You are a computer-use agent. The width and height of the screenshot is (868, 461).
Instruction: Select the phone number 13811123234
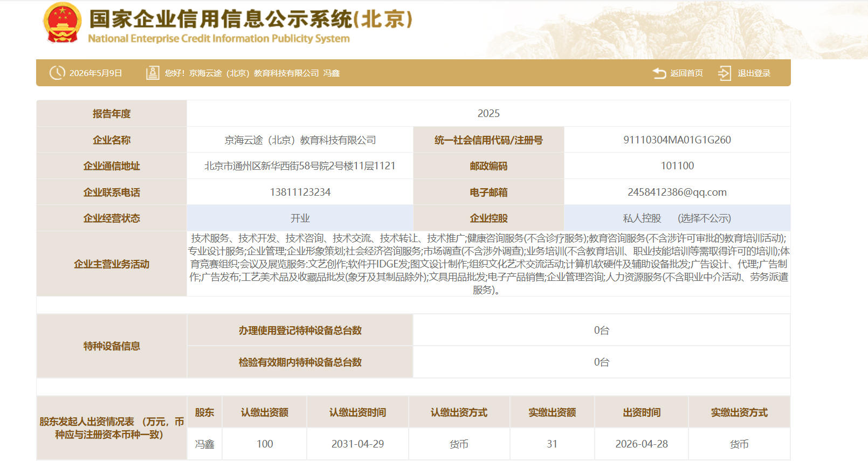point(300,192)
